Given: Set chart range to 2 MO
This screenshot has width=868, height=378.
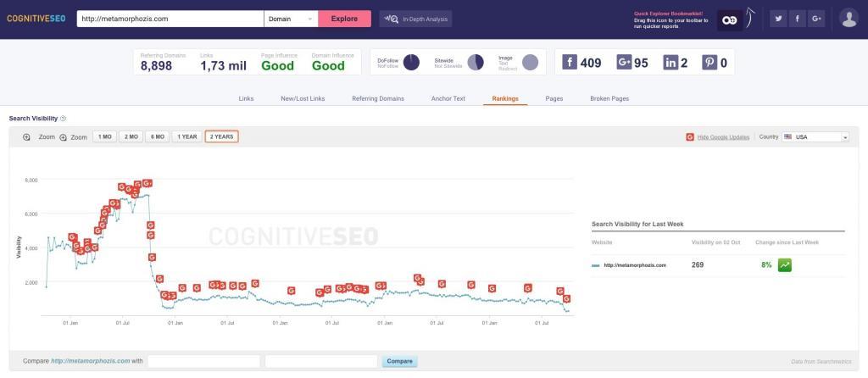Looking at the screenshot, I should point(131,136).
